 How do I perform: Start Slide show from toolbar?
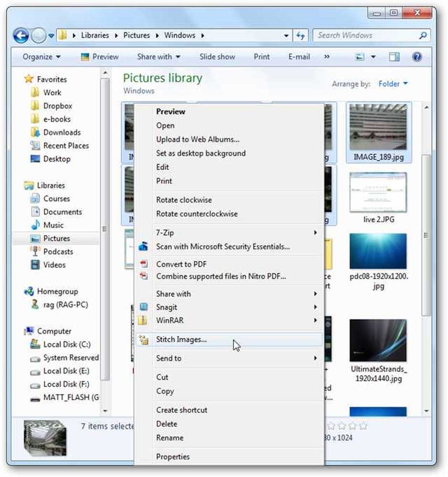coord(217,57)
